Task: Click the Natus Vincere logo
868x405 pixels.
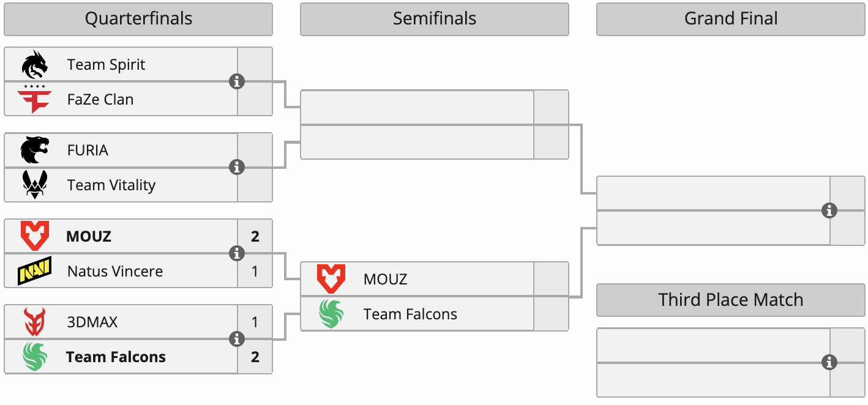Action: point(35,271)
